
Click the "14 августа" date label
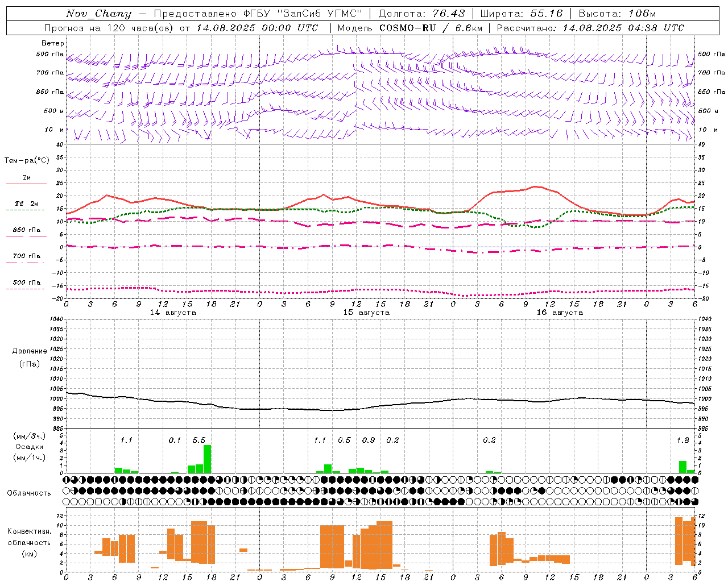click(173, 313)
